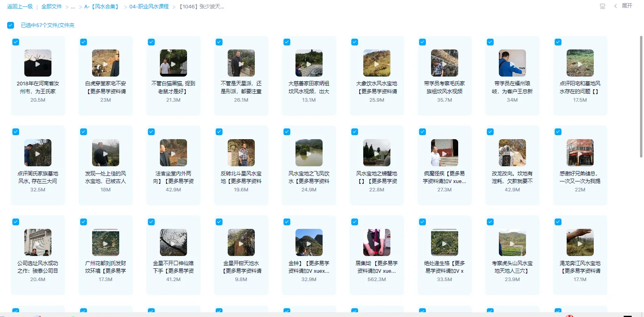Play 绝处逢生格 video thumbnail
This screenshot has width=644, height=317.
445,242
